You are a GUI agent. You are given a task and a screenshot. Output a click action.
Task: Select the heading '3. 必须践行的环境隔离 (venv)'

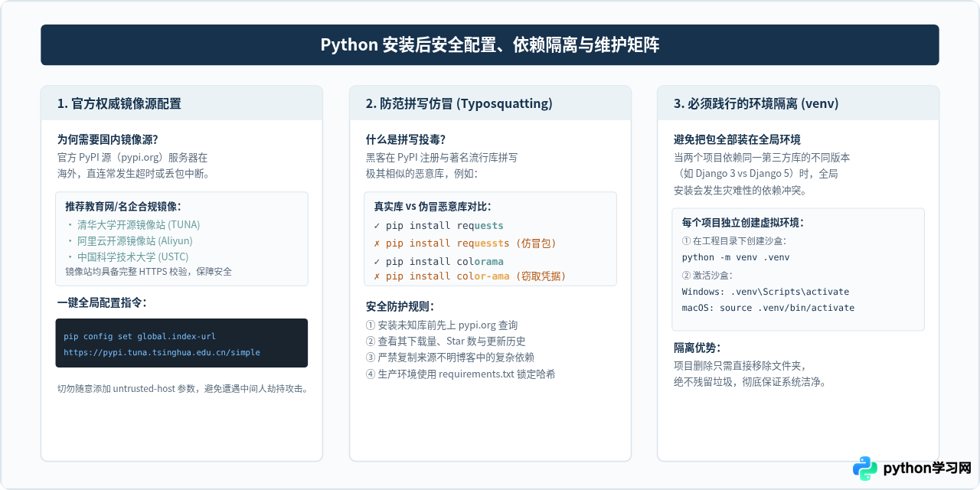coord(756,104)
